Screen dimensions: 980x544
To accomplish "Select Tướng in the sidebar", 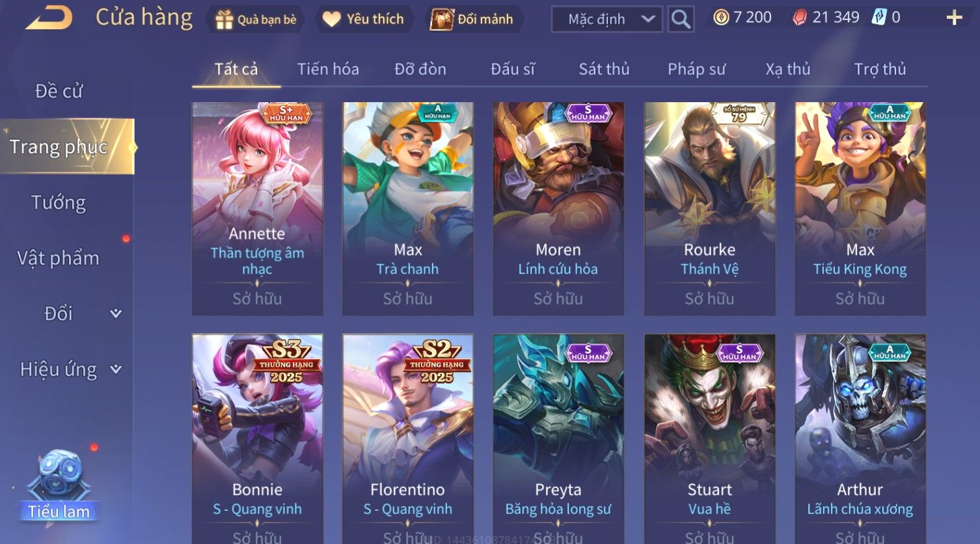I will point(59,202).
